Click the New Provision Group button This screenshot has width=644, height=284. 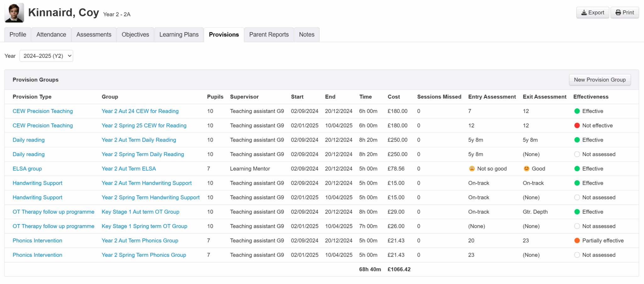click(600, 80)
